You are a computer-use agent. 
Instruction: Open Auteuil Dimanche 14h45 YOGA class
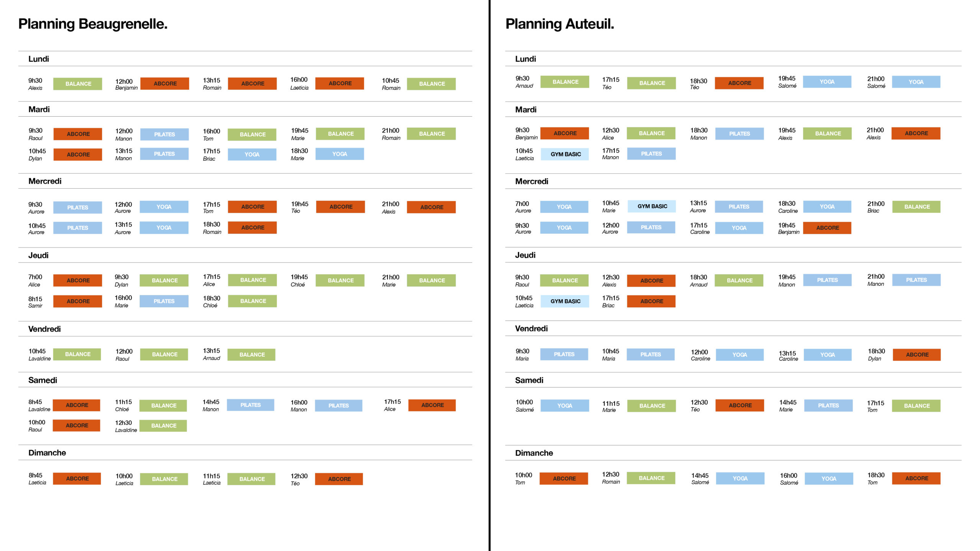[740, 478]
